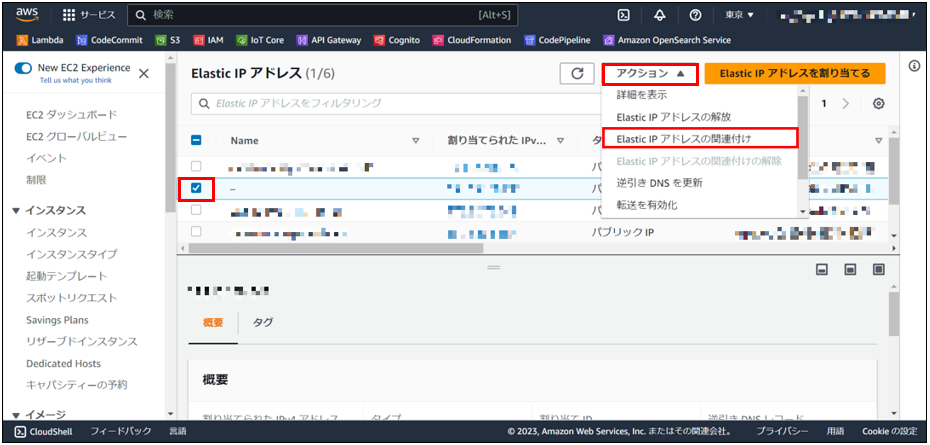930x445 pixels.
Task: Set details panel to half view
Action: pos(850,269)
